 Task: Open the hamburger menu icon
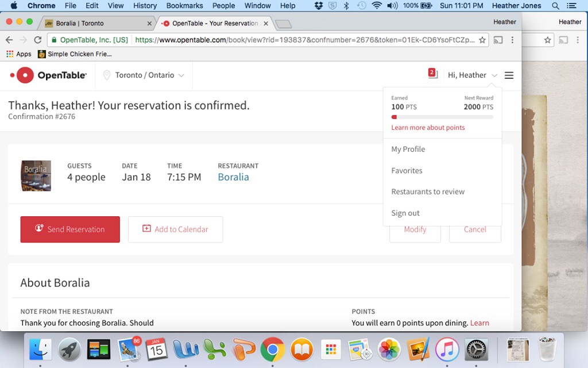[509, 75]
